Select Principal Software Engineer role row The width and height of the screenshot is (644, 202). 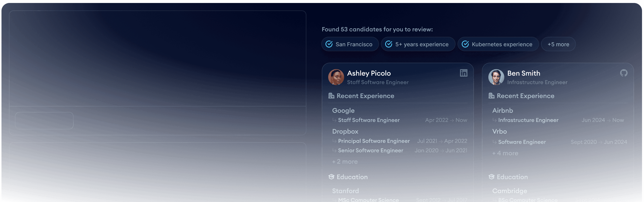pos(400,141)
